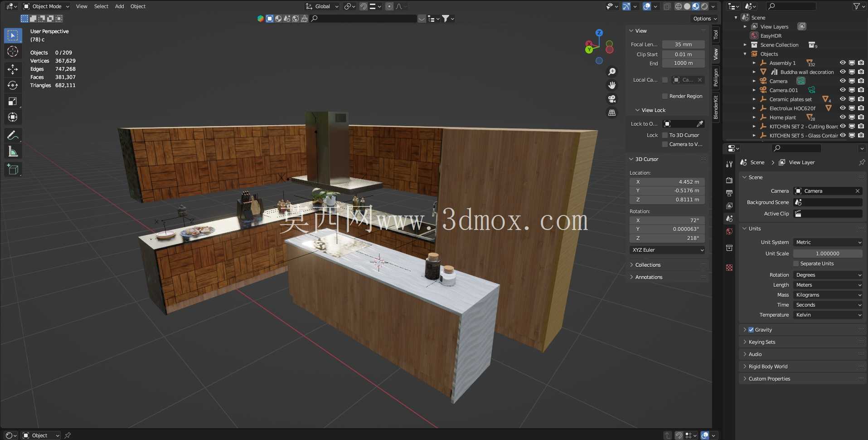Enable Camera to View lock checkbox
The image size is (868, 440).
[x=665, y=144]
